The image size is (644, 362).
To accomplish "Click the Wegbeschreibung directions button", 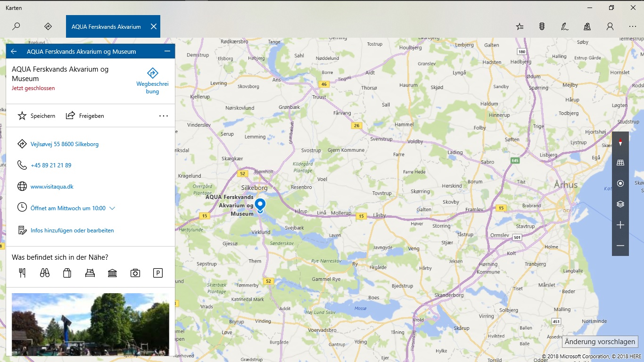I will 152,81.
